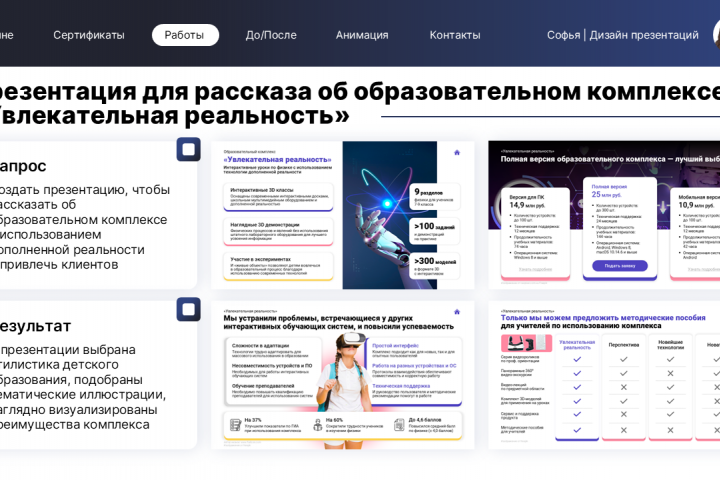Click the Софья | Дизайн презентаций title
The height and width of the screenshot is (480, 720).
(x=622, y=35)
